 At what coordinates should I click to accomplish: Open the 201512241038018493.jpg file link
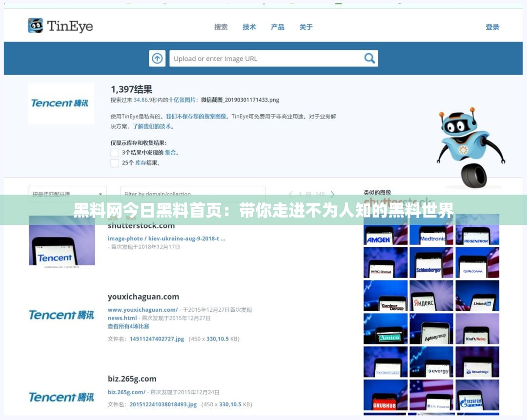163,404
